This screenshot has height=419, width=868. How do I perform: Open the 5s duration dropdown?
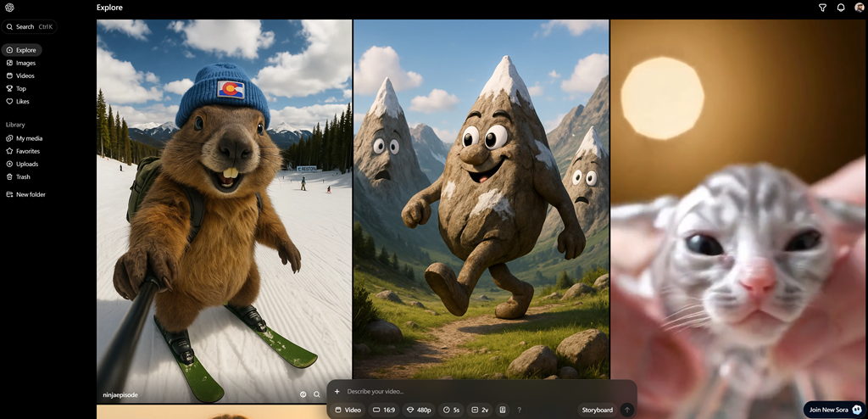451,410
